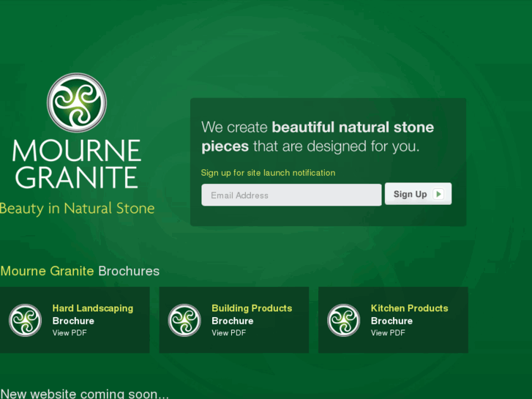Image resolution: width=532 pixels, height=399 pixels.
Task: Click the Kitchen Products brochure logo icon
Action: 343,320
